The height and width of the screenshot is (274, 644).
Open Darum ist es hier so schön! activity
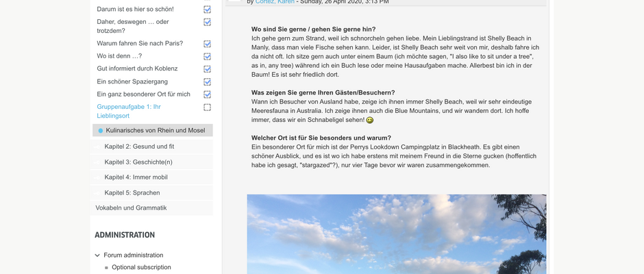tap(135, 9)
